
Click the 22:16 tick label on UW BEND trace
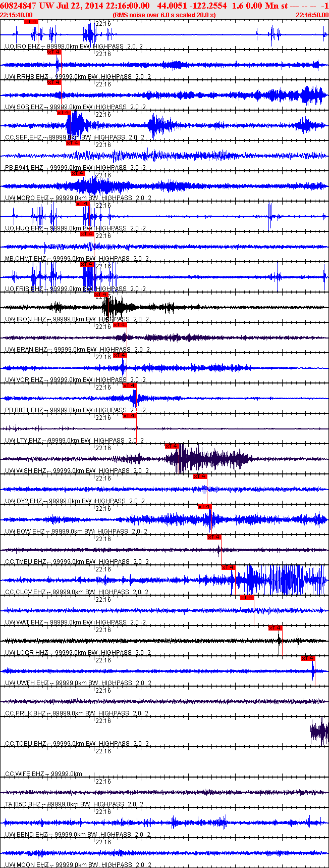click(x=103, y=811)
